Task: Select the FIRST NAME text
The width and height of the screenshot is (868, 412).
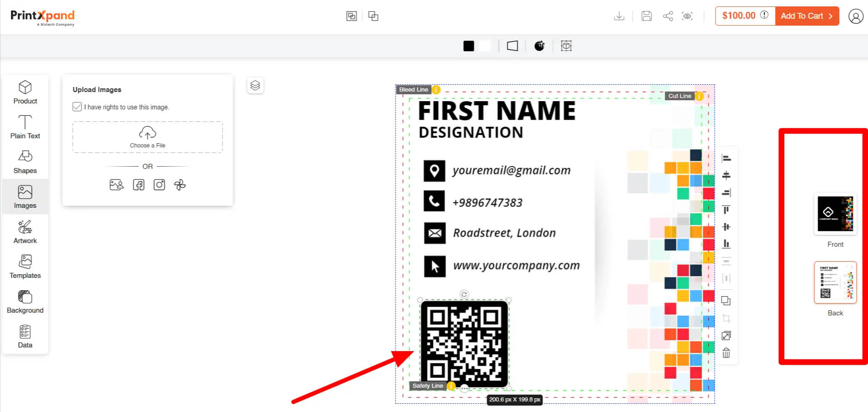Action: [x=497, y=111]
